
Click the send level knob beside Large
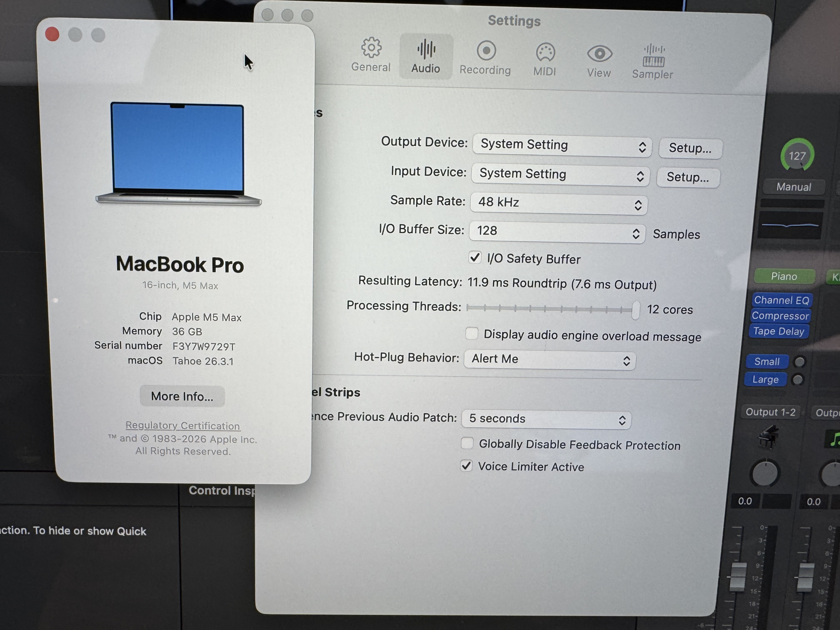(798, 379)
